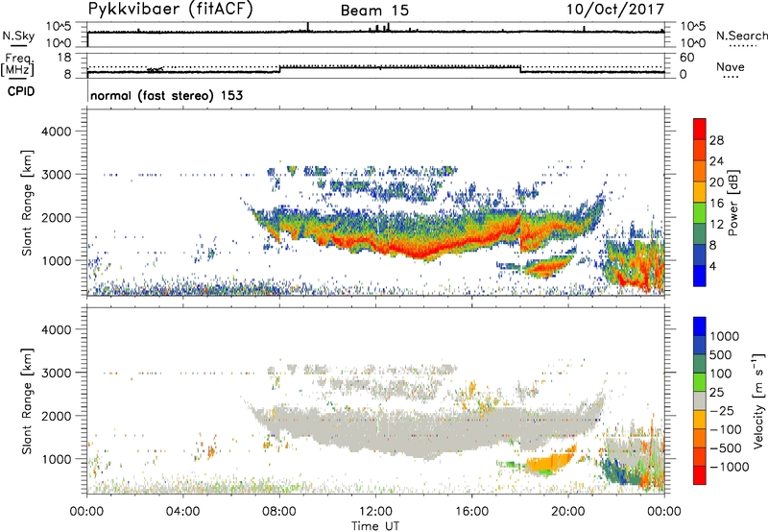
Task: Click the 2000 tick of the velocity panel
Action: [x=56, y=416]
